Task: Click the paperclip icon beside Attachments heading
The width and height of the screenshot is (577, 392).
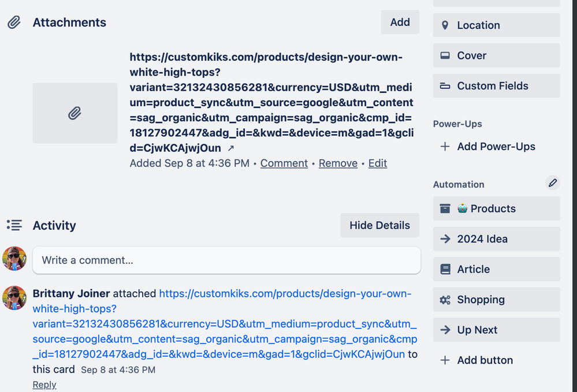Action: click(14, 23)
